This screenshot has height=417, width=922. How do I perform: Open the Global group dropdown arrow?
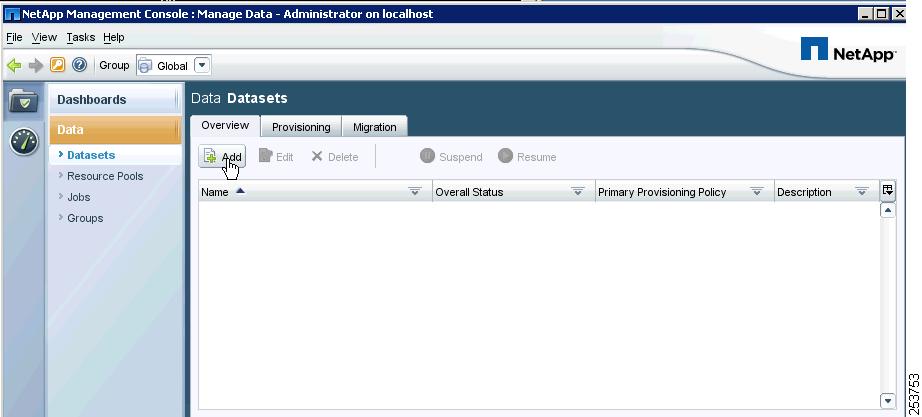202,65
